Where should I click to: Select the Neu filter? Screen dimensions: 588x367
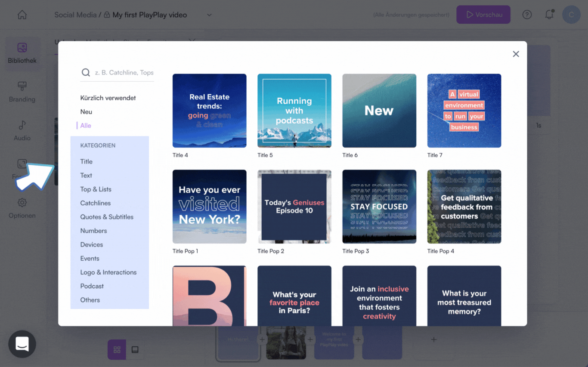(x=86, y=111)
